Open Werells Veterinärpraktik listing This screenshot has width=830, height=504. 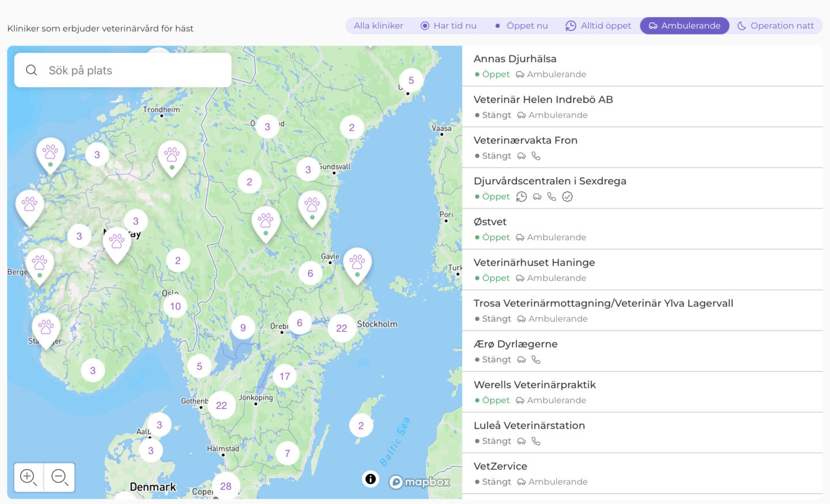coord(642,392)
